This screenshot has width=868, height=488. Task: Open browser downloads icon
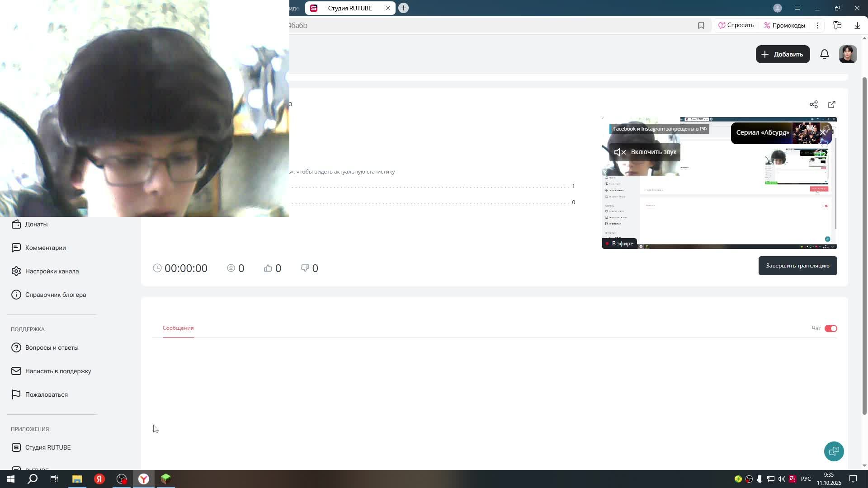click(857, 25)
